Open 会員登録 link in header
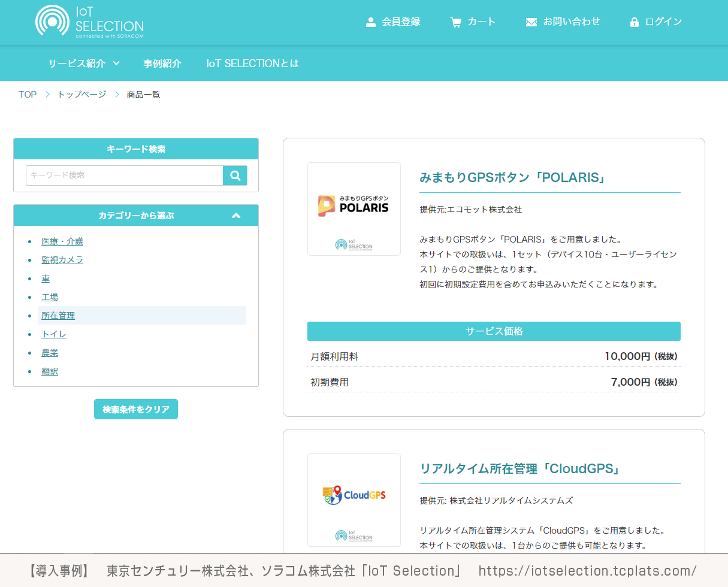The image size is (728, 587). coord(401,22)
